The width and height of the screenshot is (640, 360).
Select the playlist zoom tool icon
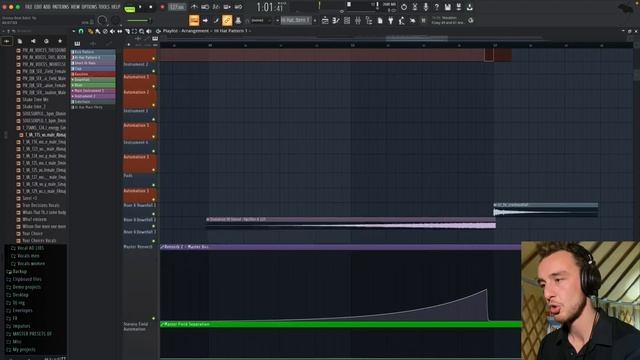(x=141, y=31)
